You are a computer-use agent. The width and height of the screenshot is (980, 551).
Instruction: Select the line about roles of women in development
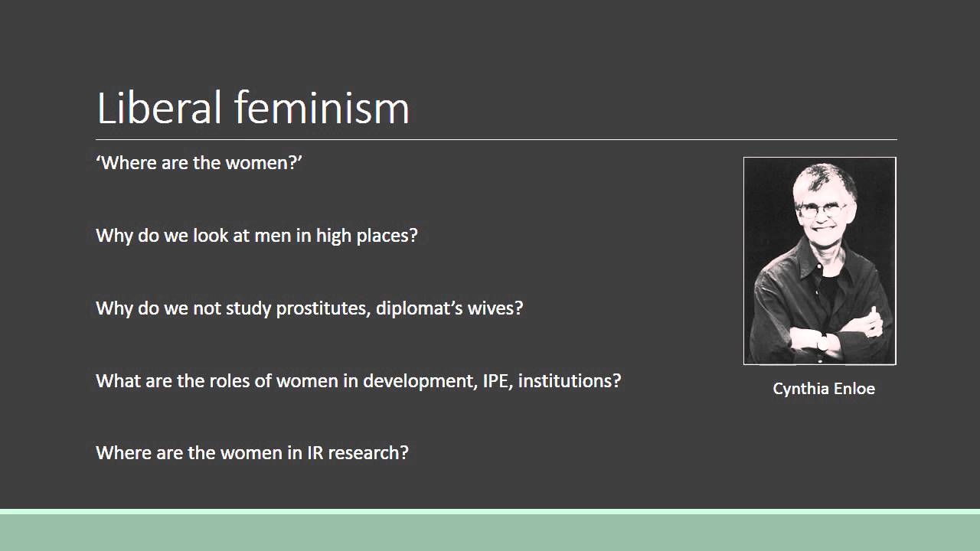[358, 380]
